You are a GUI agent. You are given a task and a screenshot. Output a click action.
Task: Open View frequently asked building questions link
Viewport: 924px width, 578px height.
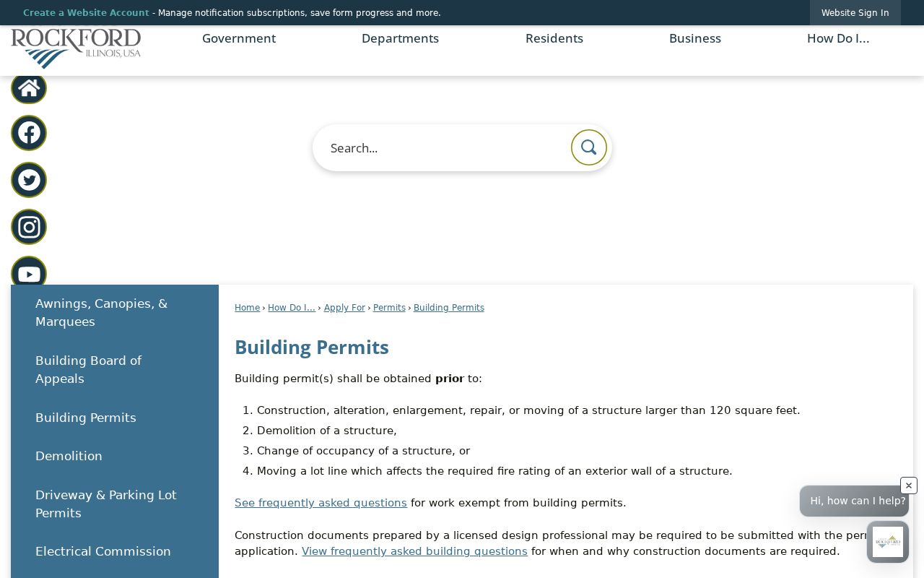[414, 551]
